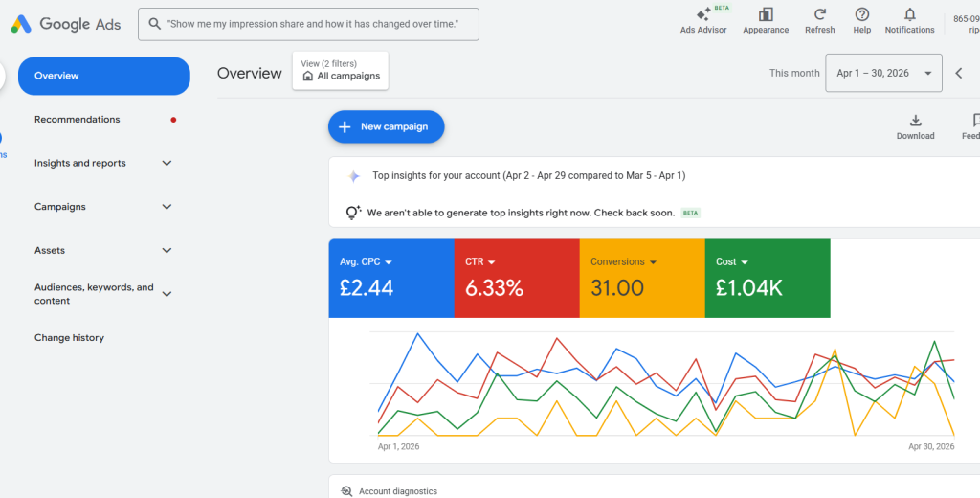
Task: Click This month label
Action: (794, 73)
